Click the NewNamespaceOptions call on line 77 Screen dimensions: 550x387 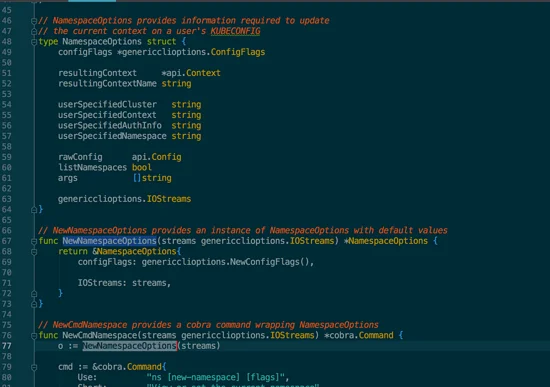(x=129, y=346)
